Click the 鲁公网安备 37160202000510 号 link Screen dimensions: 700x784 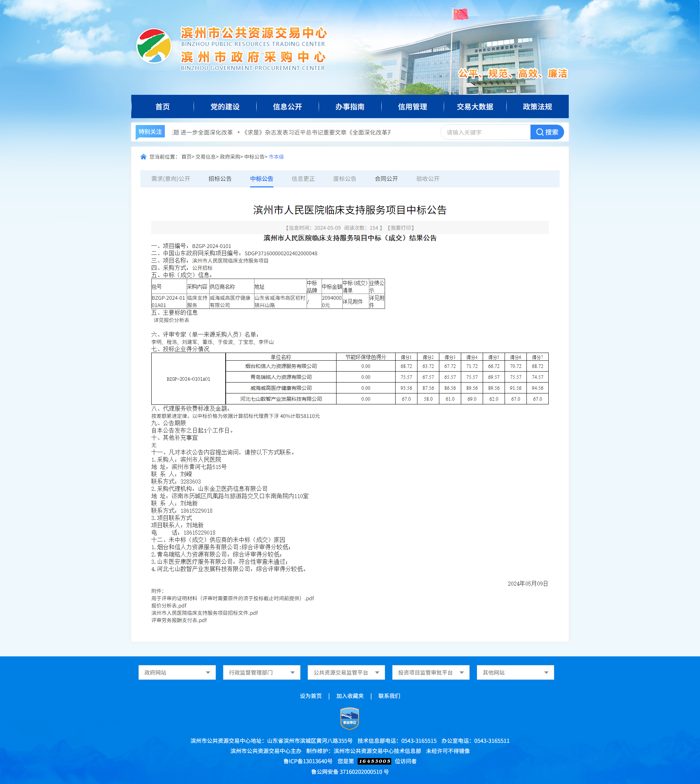pyautogui.click(x=350, y=772)
